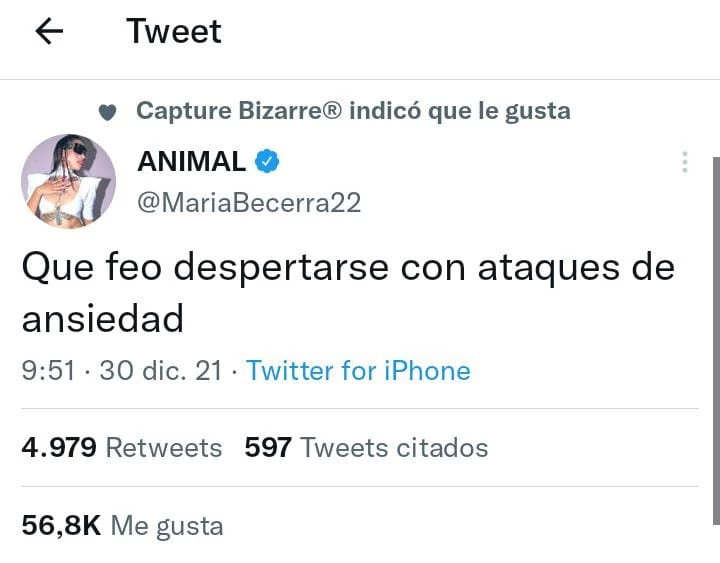Image resolution: width=720 pixels, height=563 pixels.
Task: Open the Twitter for iPhone source link
Action: pos(358,371)
